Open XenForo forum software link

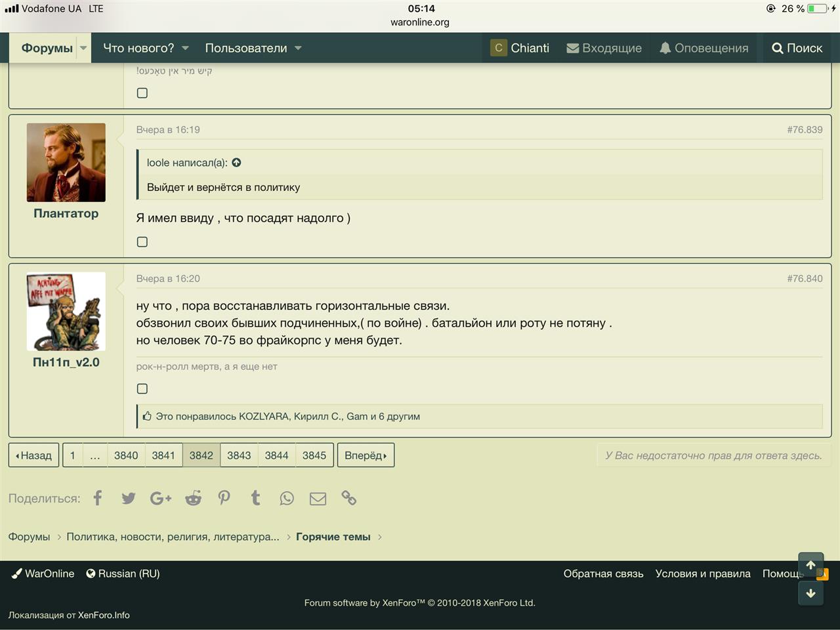tap(420, 602)
